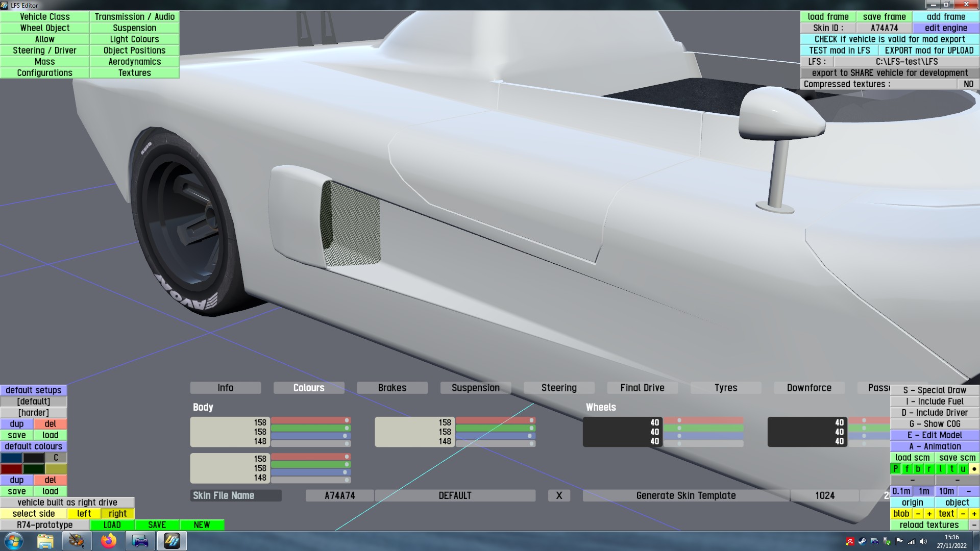Toggle 'G - Show COG' option
The width and height of the screenshot is (980, 551).
click(934, 424)
